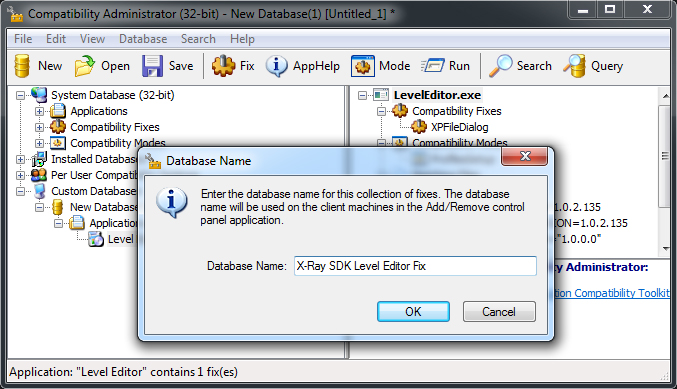Collapse the Applications node under New Database

pos(58,223)
